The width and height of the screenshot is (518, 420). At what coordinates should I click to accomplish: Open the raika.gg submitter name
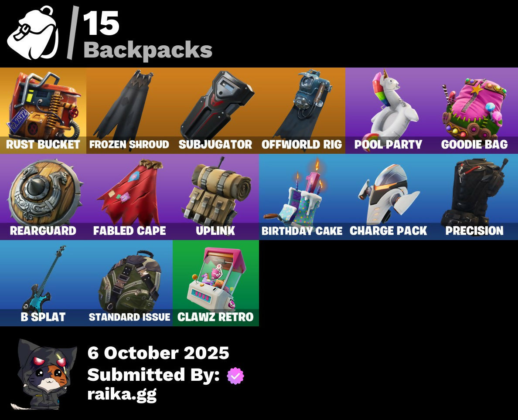point(122,395)
